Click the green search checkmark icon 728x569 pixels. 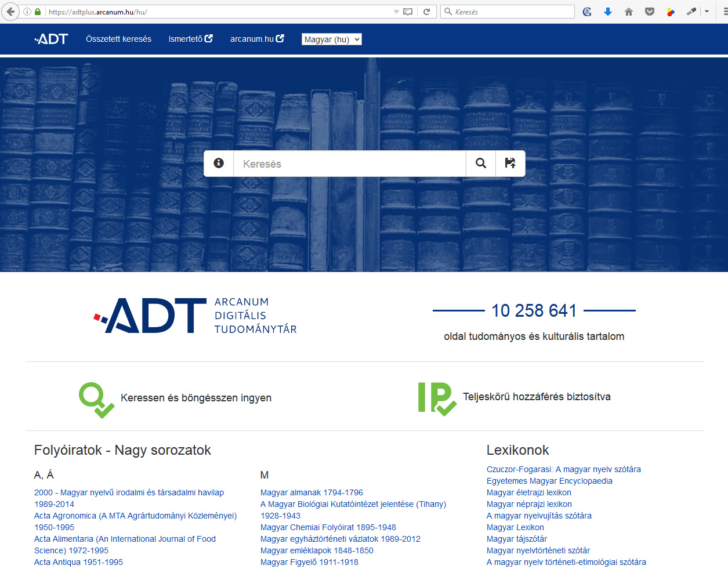tap(96, 400)
